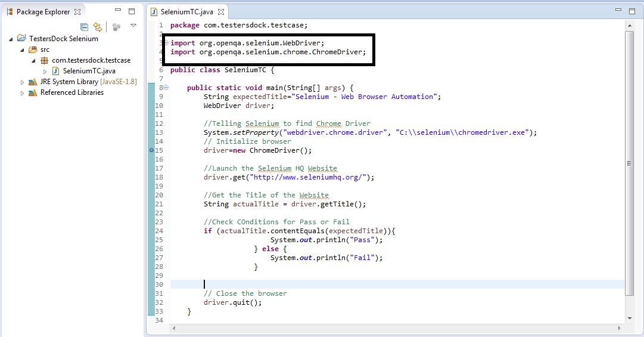Click Collapse All icon in Package Explorer

[x=84, y=27]
